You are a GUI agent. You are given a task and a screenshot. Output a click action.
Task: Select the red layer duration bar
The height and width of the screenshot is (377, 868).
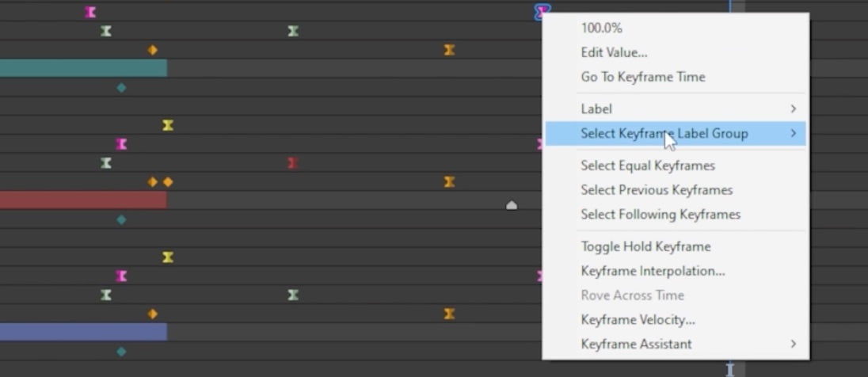83,200
